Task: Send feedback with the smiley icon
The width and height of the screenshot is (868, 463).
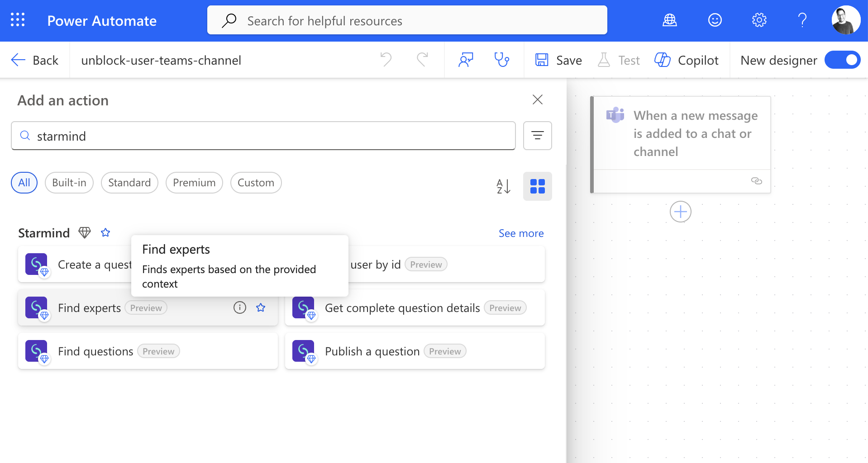Action: tap(715, 20)
